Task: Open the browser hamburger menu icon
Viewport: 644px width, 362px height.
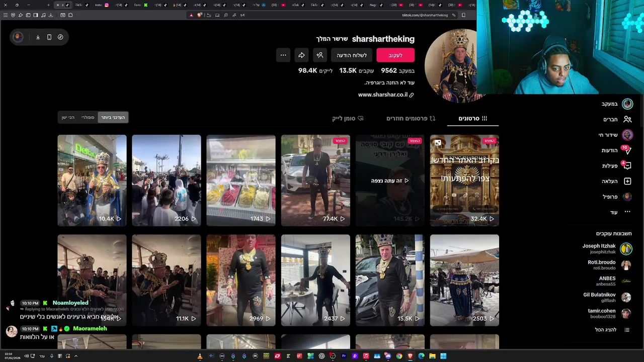Action: pyautogui.click(x=6, y=15)
